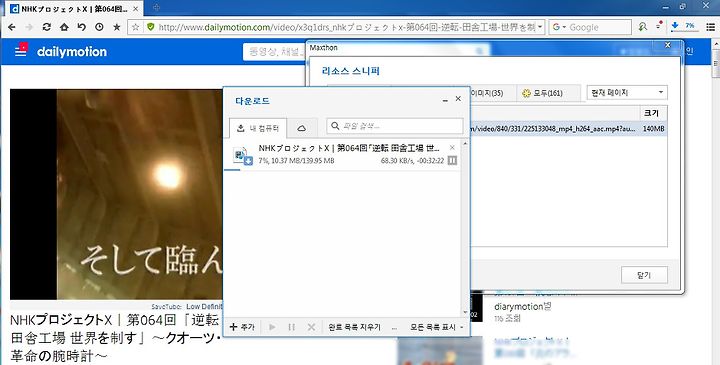This screenshot has width=720, height=365.
Task: Select the NHK プロジェクトX download item
Action: point(343,155)
